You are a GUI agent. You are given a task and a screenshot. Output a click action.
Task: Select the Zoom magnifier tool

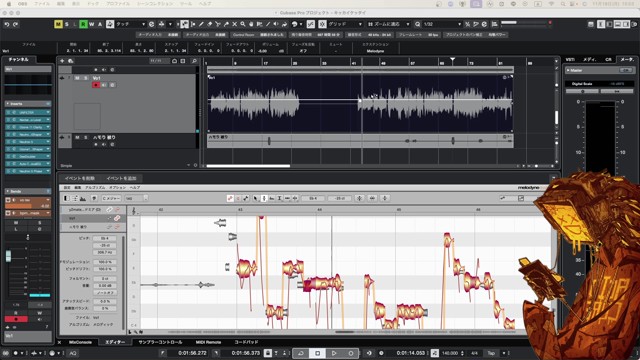pyautogui.click(x=242, y=24)
